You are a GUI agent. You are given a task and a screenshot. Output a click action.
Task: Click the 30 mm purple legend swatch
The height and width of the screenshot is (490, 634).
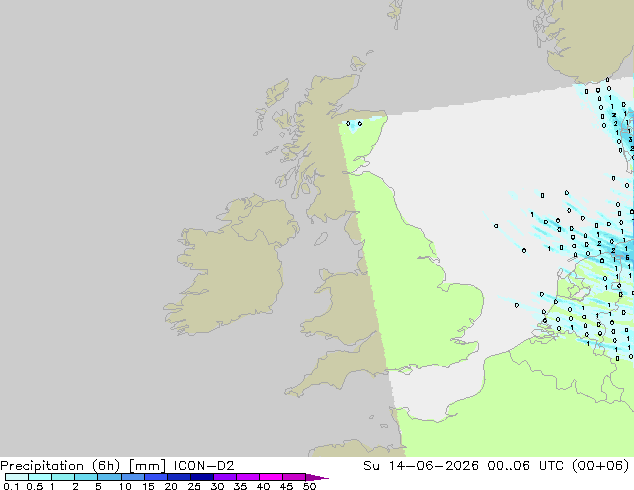click(x=225, y=477)
